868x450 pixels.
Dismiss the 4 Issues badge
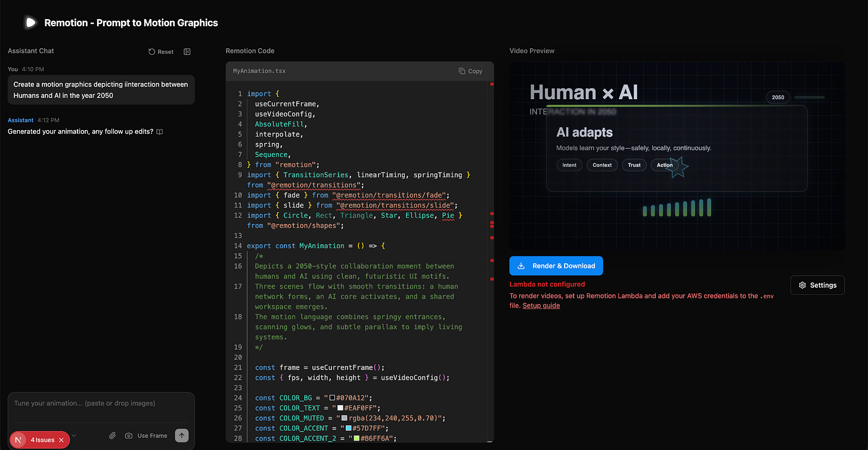[x=61, y=440]
